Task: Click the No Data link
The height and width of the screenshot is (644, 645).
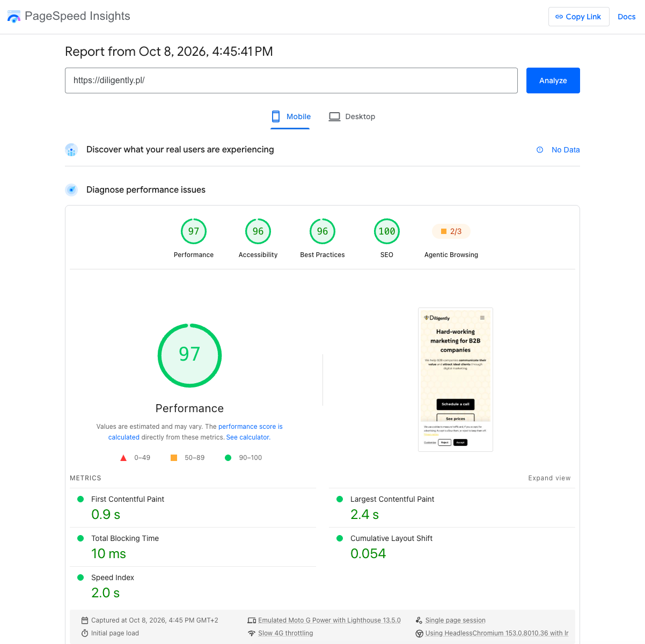Action: (566, 150)
